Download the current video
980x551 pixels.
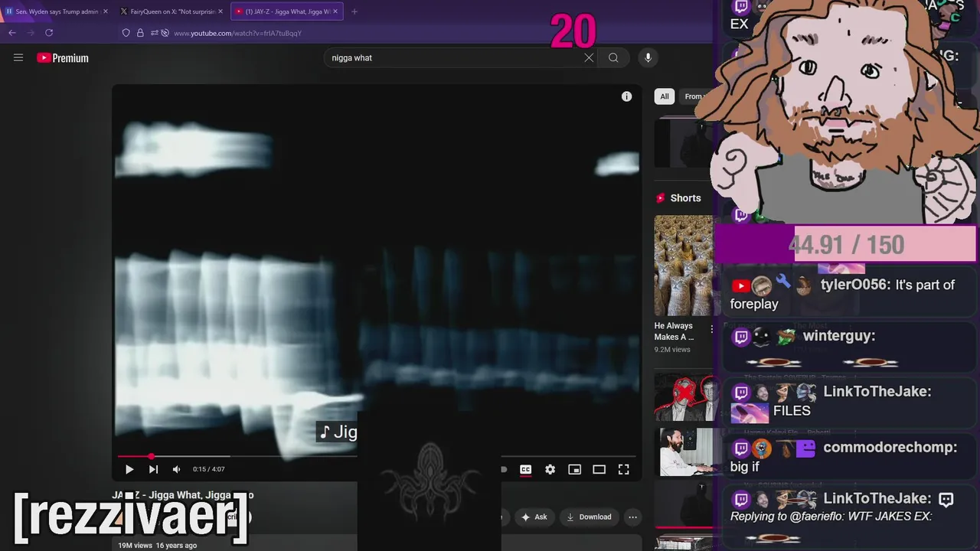589,517
